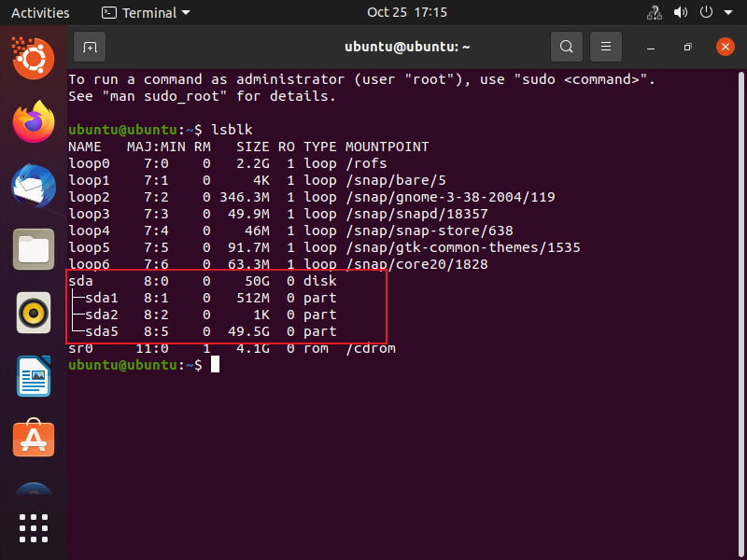
Task: Launch Rhythmbox music player
Action: [x=34, y=313]
